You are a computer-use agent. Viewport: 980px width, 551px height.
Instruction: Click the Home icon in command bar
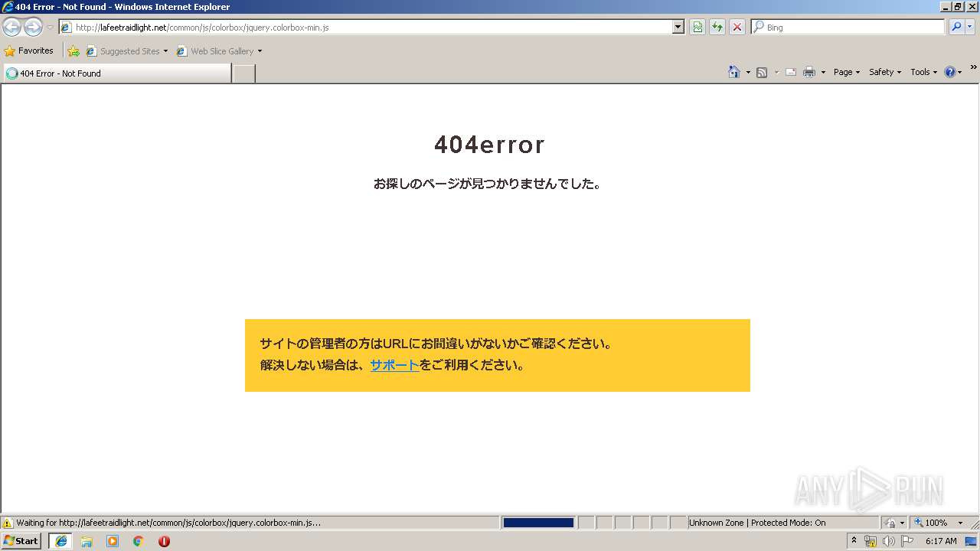pyautogui.click(x=733, y=72)
